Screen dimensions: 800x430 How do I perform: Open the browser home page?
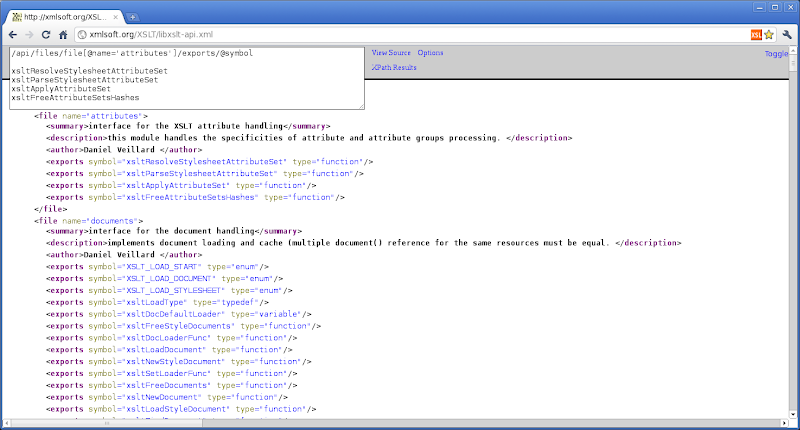tap(63, 35)
